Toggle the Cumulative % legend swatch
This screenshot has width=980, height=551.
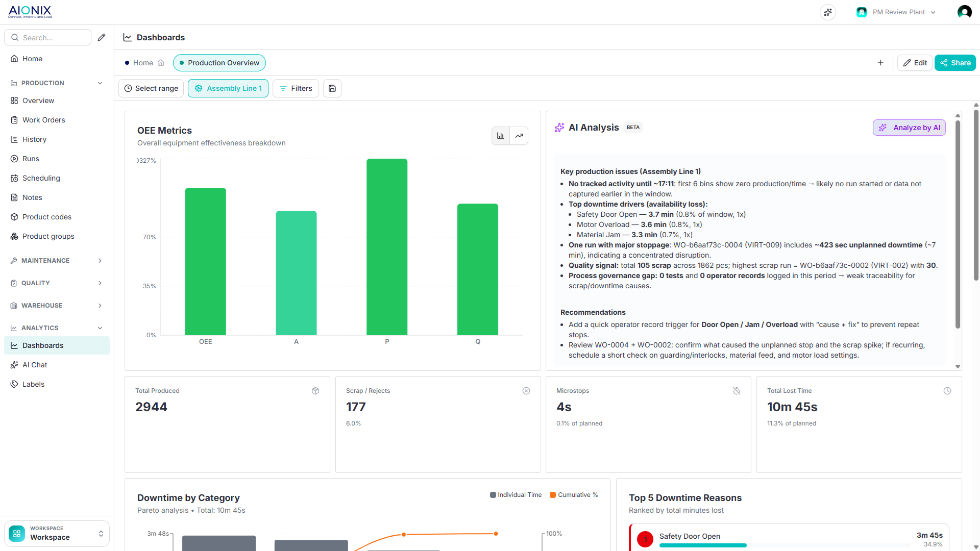(x=553, y=495)
